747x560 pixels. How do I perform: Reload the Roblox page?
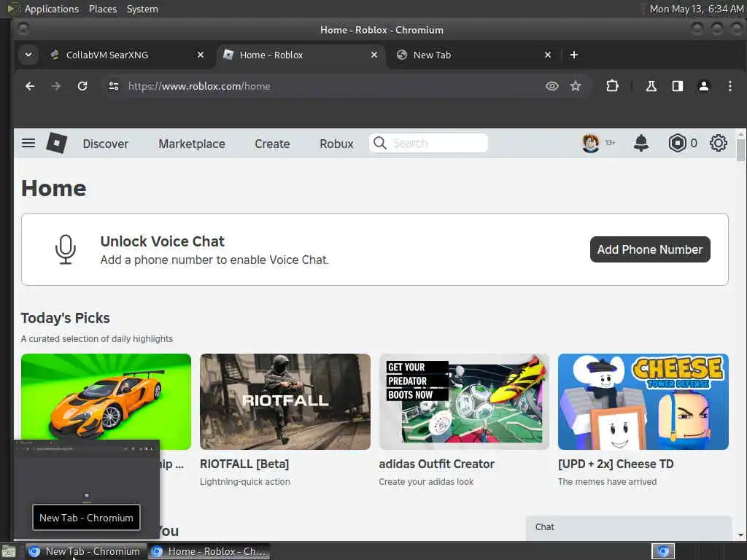click(82, 86)
